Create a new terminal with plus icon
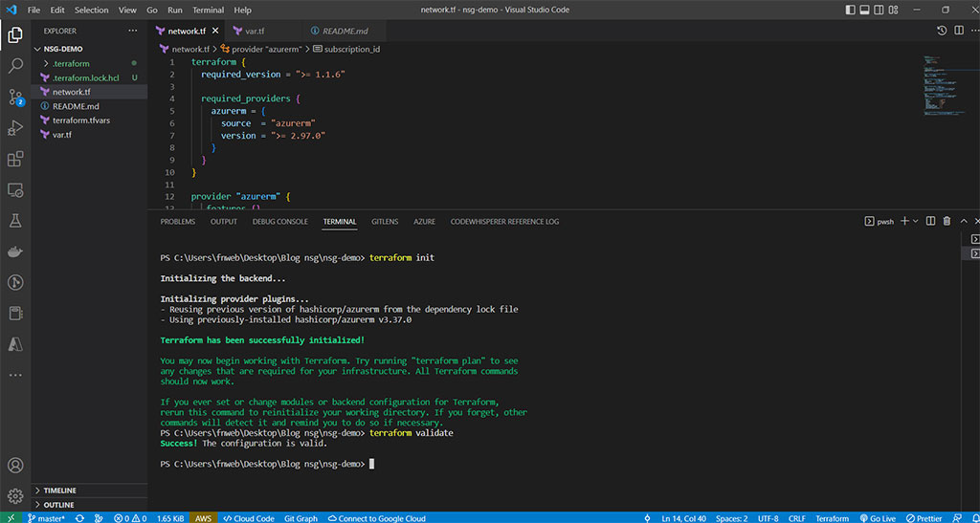980x523 pixels. tap(903, 221)
